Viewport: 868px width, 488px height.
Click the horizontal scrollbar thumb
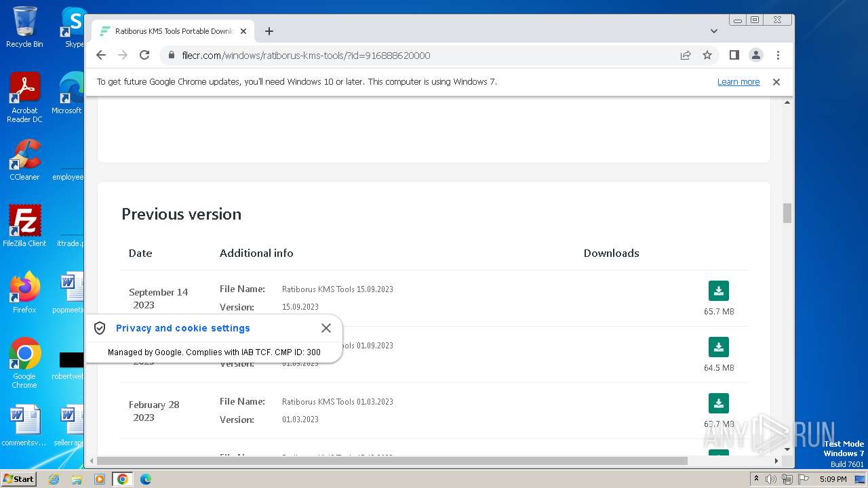click(x=392, y=461)
